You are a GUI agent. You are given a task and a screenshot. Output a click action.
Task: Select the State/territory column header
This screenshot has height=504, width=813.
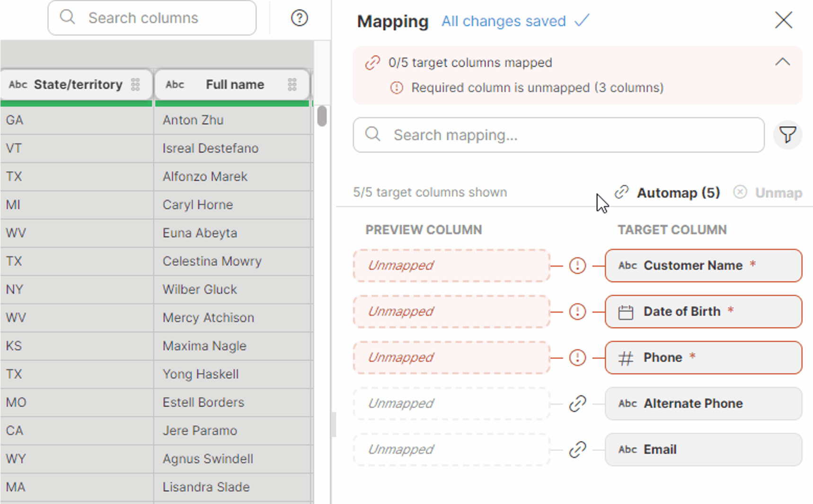76,84
